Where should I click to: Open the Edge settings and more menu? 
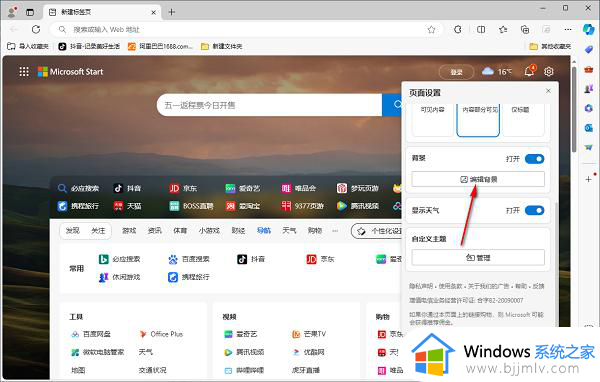[x=568, y=29]
